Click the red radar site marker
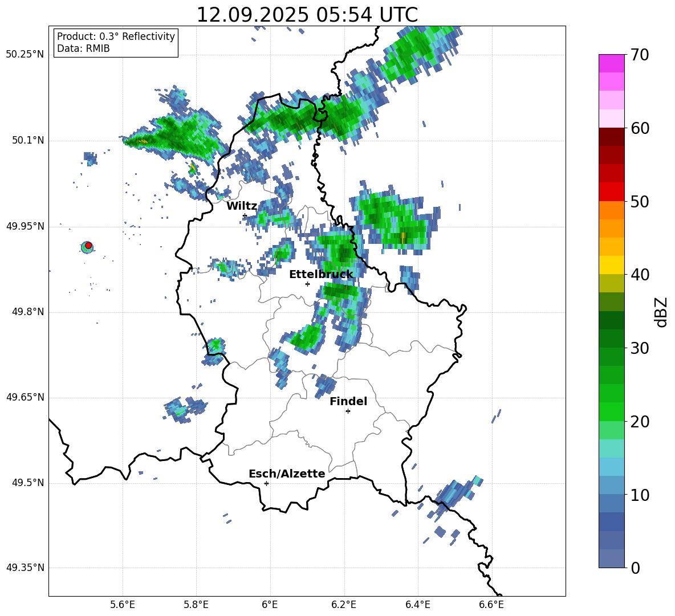The width and height of the screenshot is (675, 616). click(88, 245)
